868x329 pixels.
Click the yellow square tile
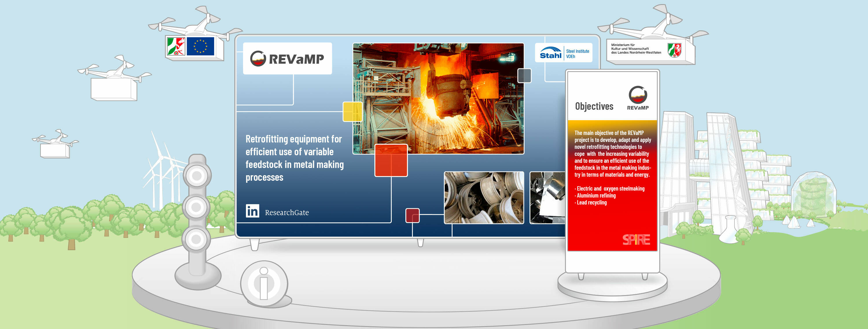click(x=352, y=112)
